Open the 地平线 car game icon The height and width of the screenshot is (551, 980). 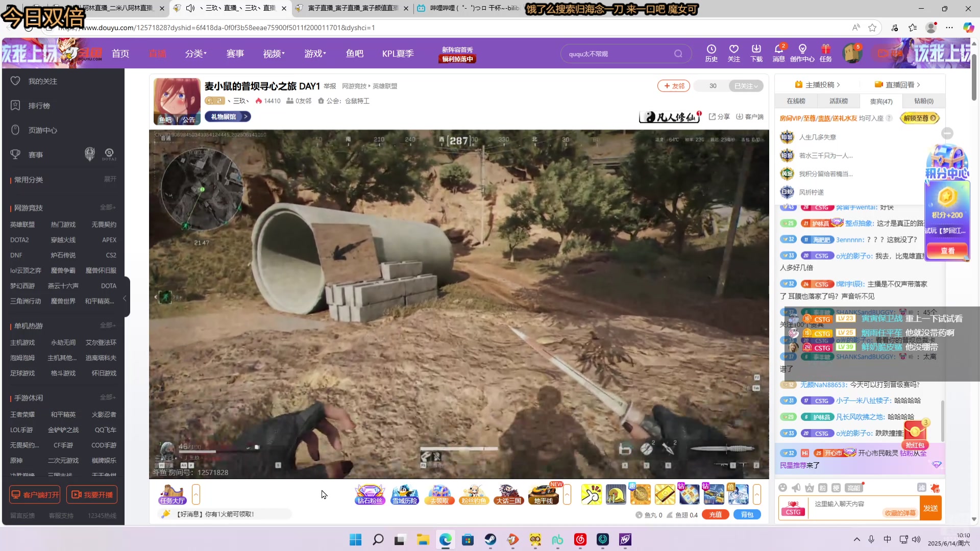544,494
